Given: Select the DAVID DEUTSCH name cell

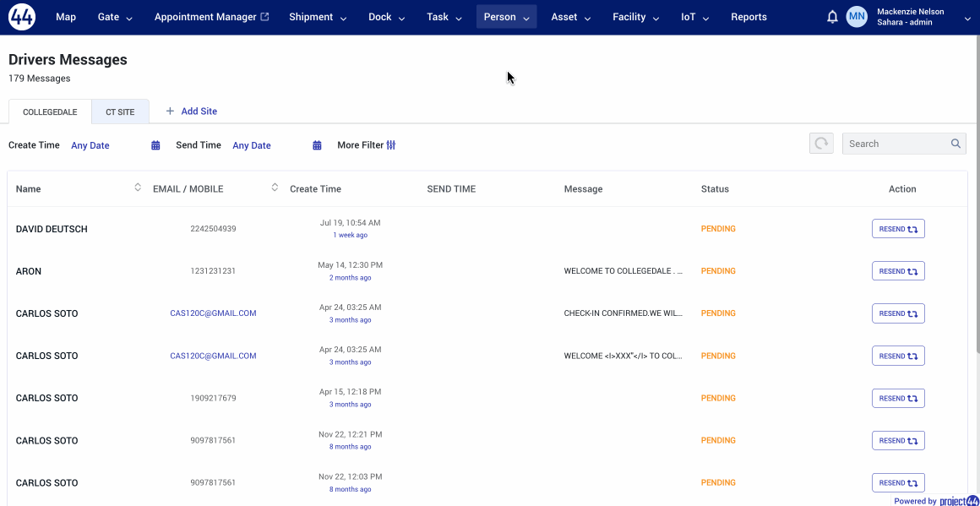Looking at the screenshot, I should (52, 229).
